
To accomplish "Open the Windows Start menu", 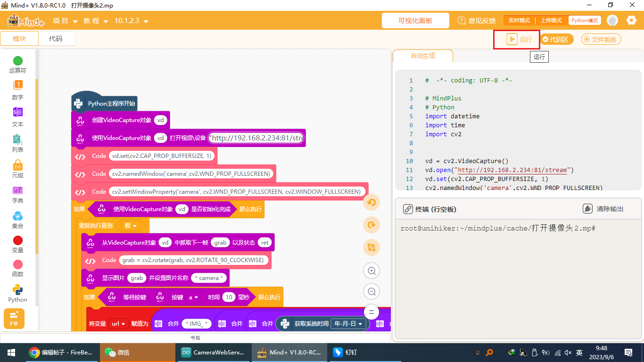I will (x=11, y=352).
